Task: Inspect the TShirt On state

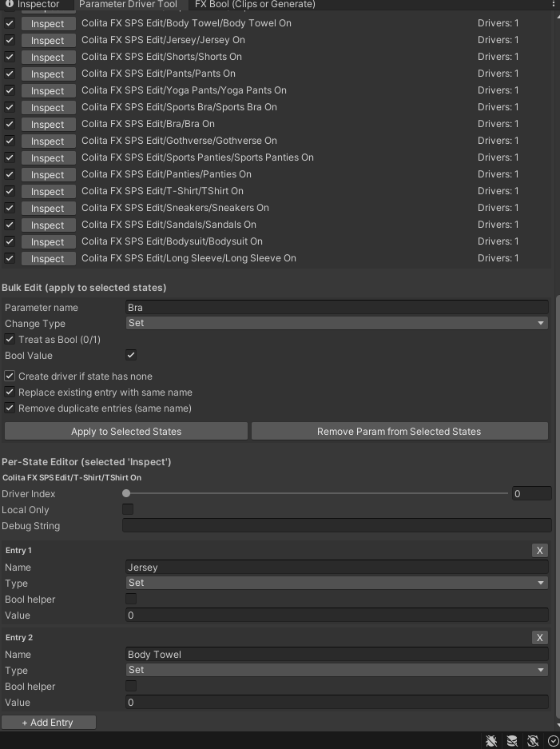Action: [x=48, y=191]
